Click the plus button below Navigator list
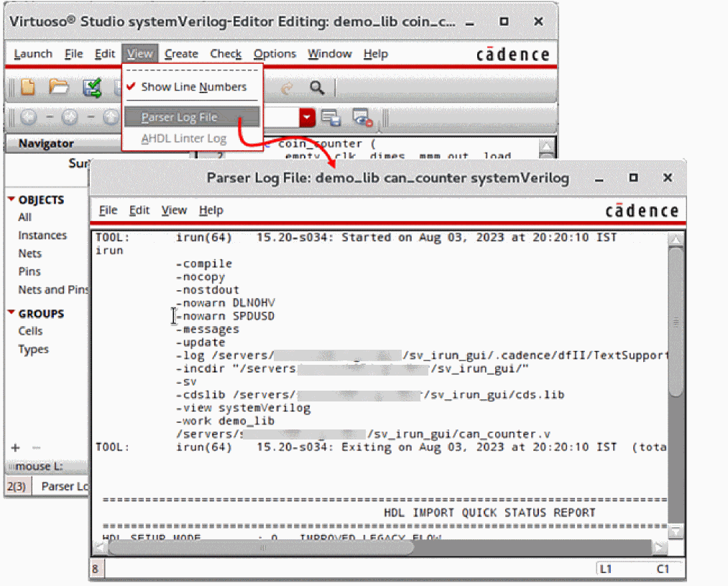728x586 pixels. pos(15,447)
